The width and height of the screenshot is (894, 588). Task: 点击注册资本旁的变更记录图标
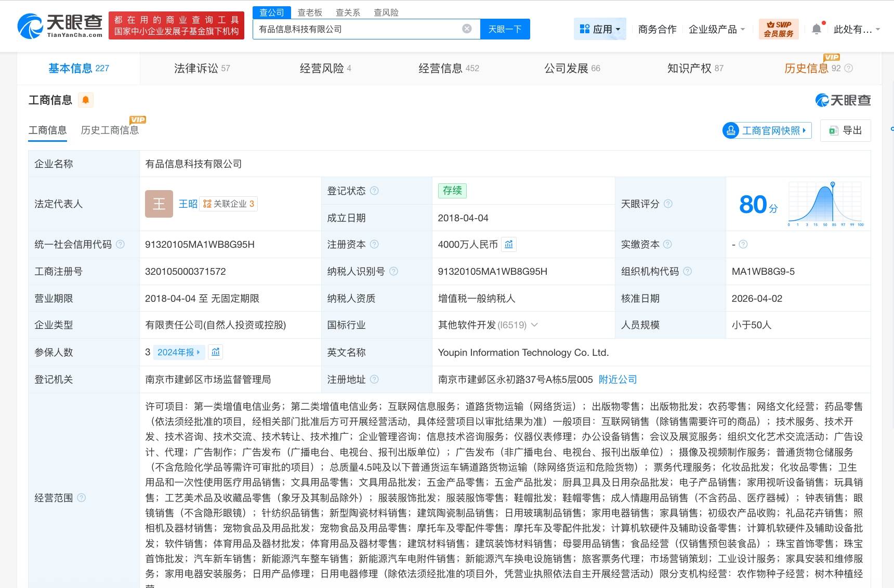coord(508,244)
